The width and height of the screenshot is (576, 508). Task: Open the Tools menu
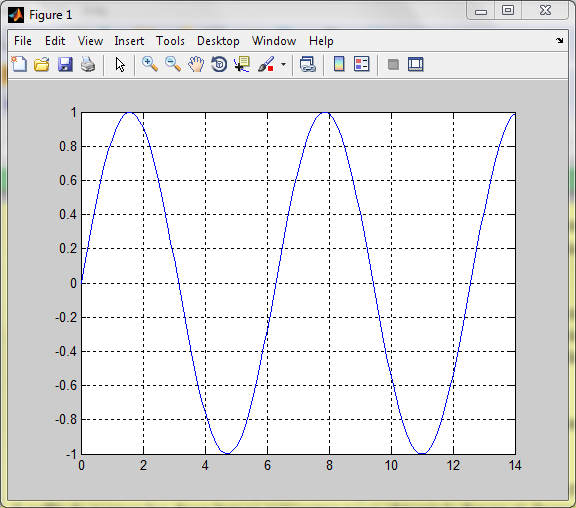point(170,41)
